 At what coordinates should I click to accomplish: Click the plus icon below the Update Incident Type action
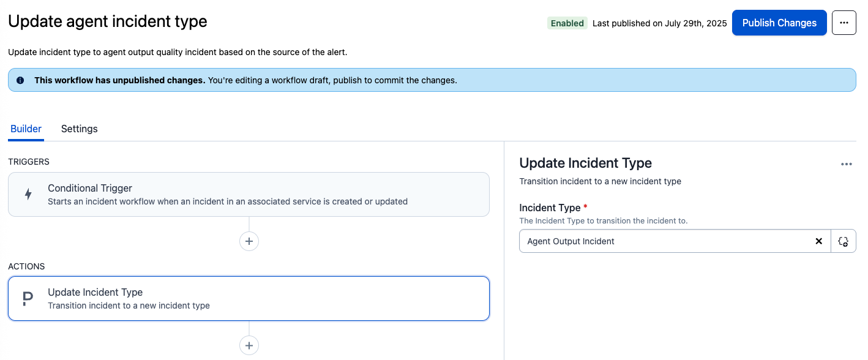point(249,345)
